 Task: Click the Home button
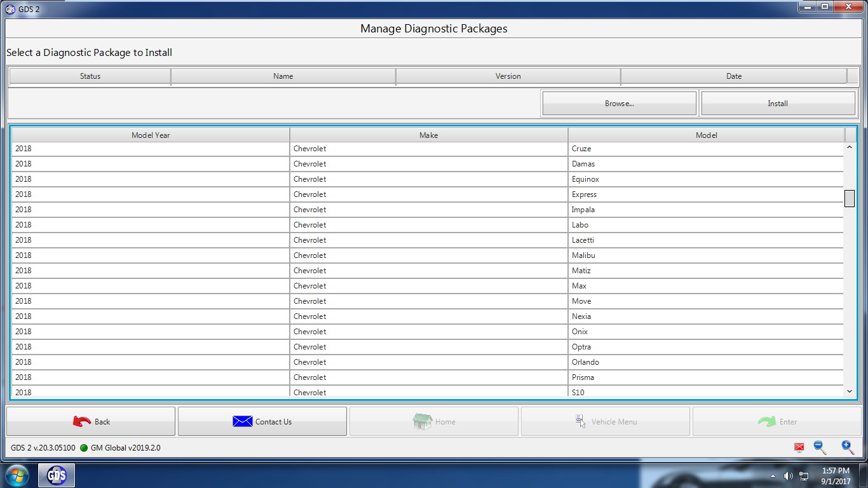tap(434, 421)
